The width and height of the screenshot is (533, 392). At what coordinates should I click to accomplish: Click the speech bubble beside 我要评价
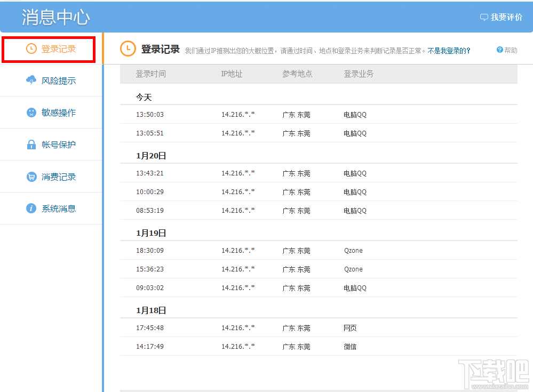click(x=483, y=17)
